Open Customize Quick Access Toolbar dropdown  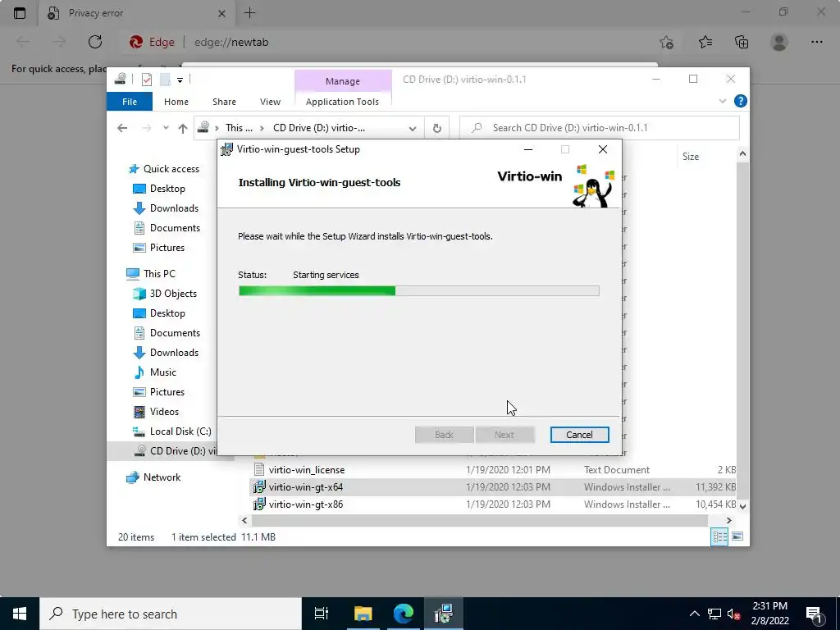point(180,80)
